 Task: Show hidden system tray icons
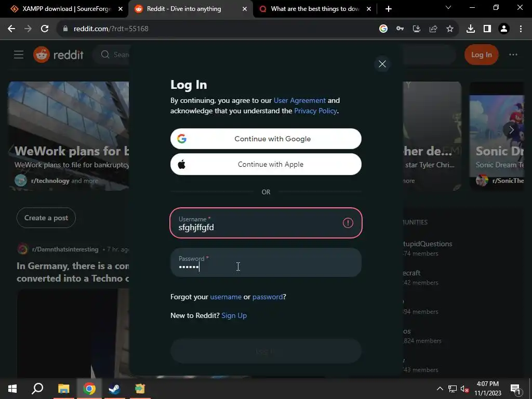[x=440, y=389]
